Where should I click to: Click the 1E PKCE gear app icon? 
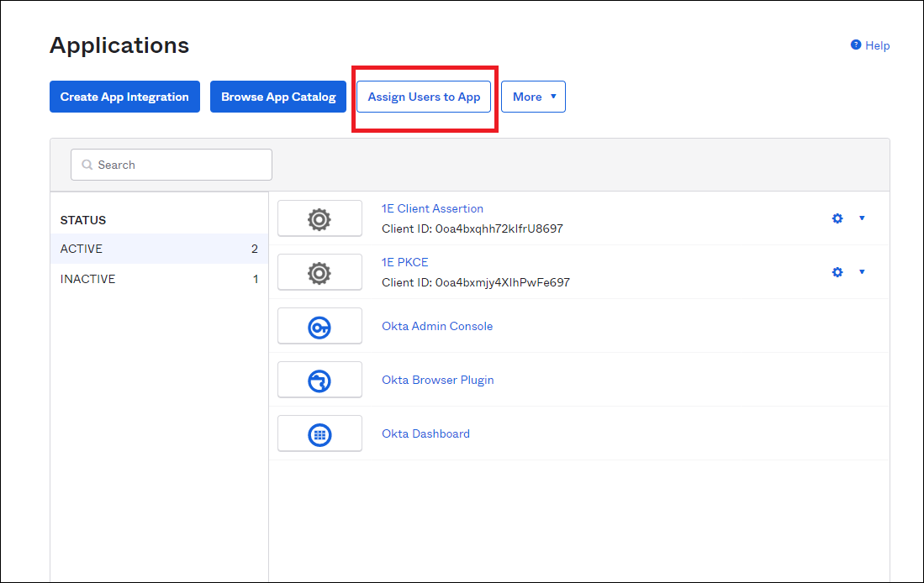pos(319,273)
